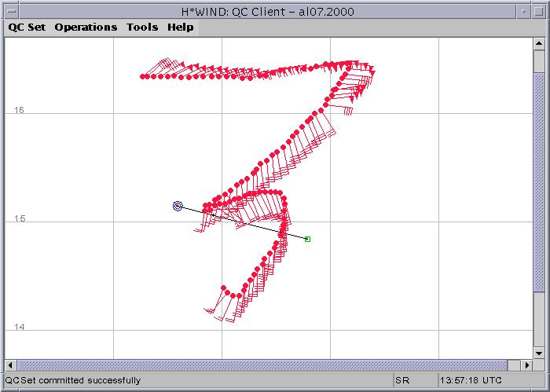The width and height of the screenshot is (550, 392).
Task: Click the 13:57:18 UTC clock field
Action: (471, 380)
